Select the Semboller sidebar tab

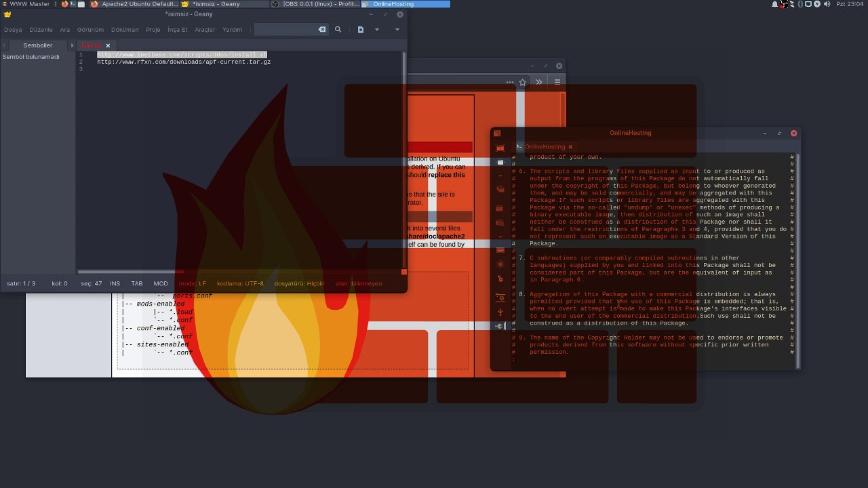pyautogui.click(x=37, y=45)
